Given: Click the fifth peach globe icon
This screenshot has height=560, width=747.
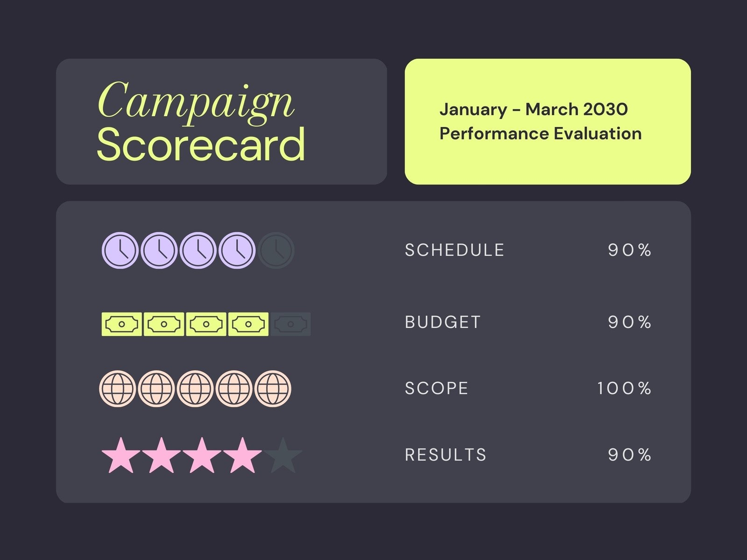Looking at the screenshot, I should [x=273, y=389].
